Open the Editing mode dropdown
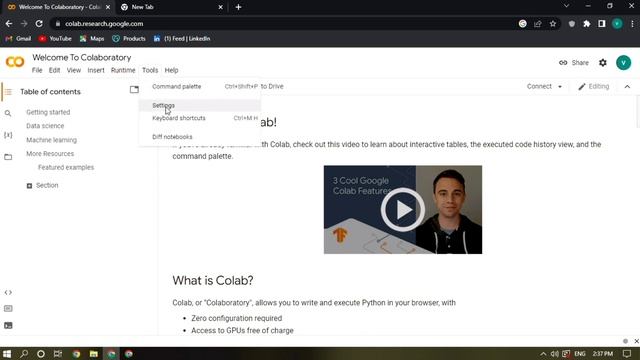Viewport: 640px width, 360px height. [x=594, y=87]
